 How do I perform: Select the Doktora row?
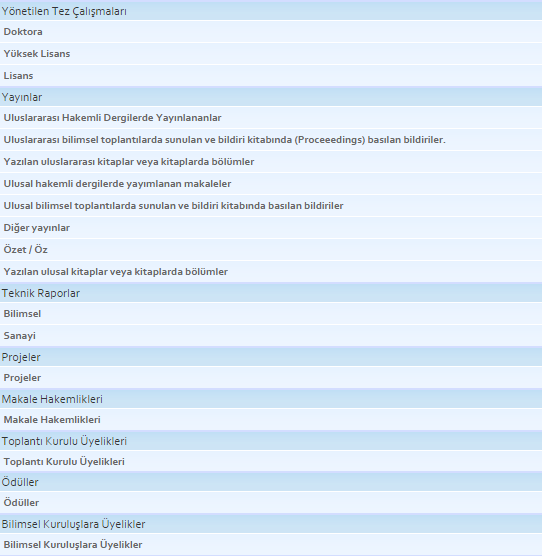coord(271,32)
